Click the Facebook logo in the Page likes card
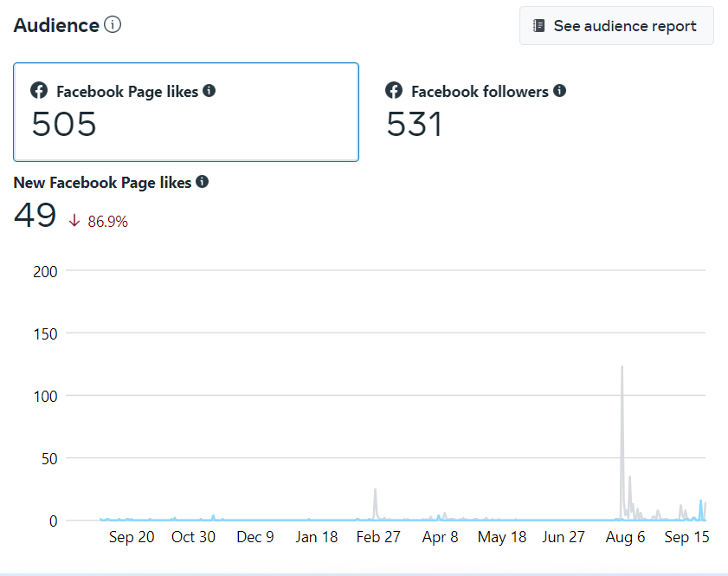 39,91
